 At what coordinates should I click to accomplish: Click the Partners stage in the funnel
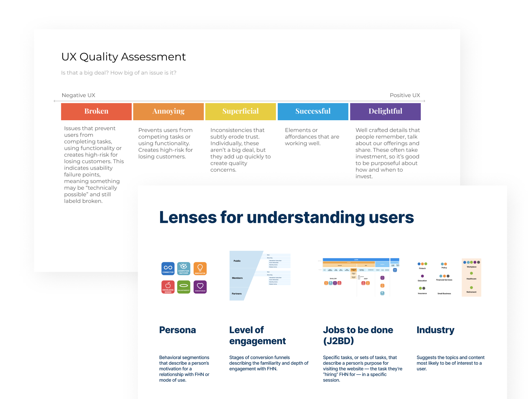point(236,294)
